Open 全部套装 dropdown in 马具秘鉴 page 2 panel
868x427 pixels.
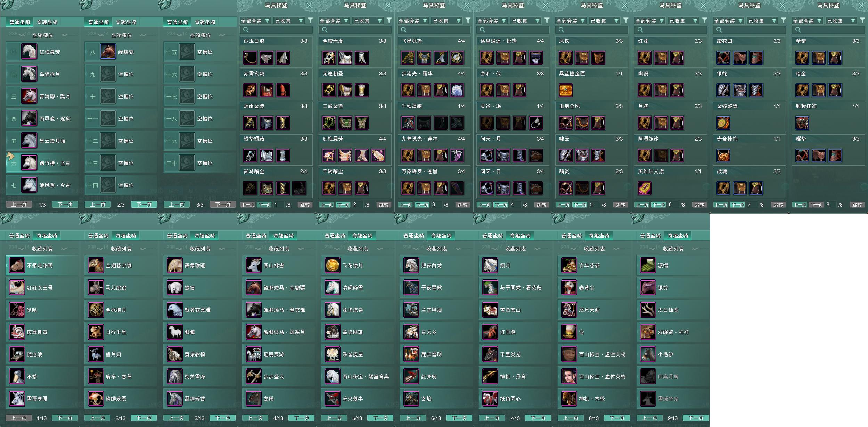(334, 21)
